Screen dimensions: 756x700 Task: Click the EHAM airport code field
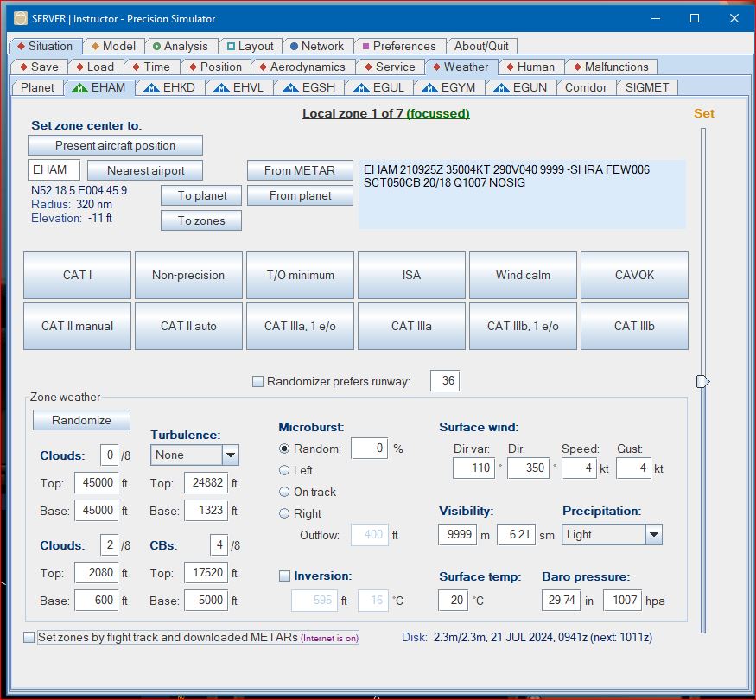pyautogui.click(x=54, y=169)
